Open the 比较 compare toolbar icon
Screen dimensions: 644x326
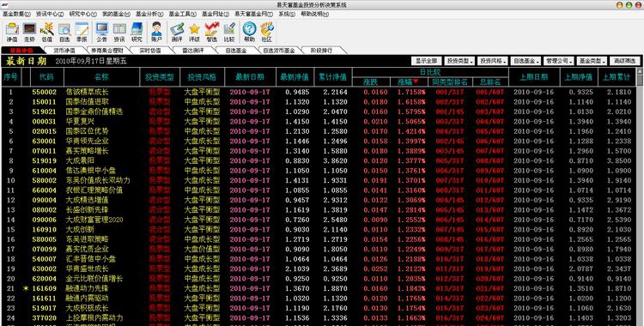[229, 33]
